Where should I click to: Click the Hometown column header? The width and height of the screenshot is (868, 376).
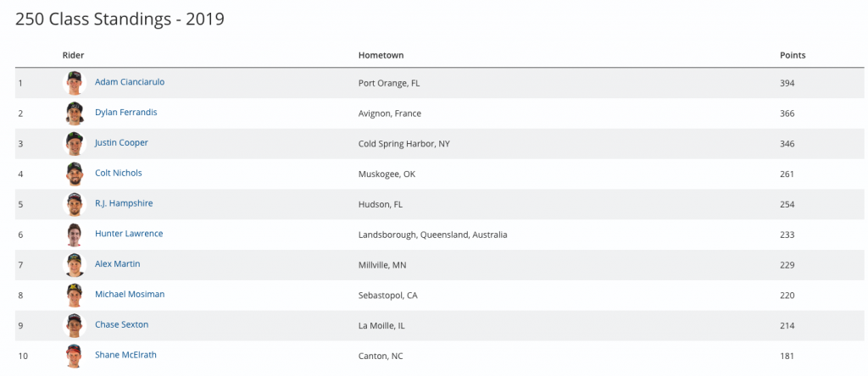(x=381, y=55)
